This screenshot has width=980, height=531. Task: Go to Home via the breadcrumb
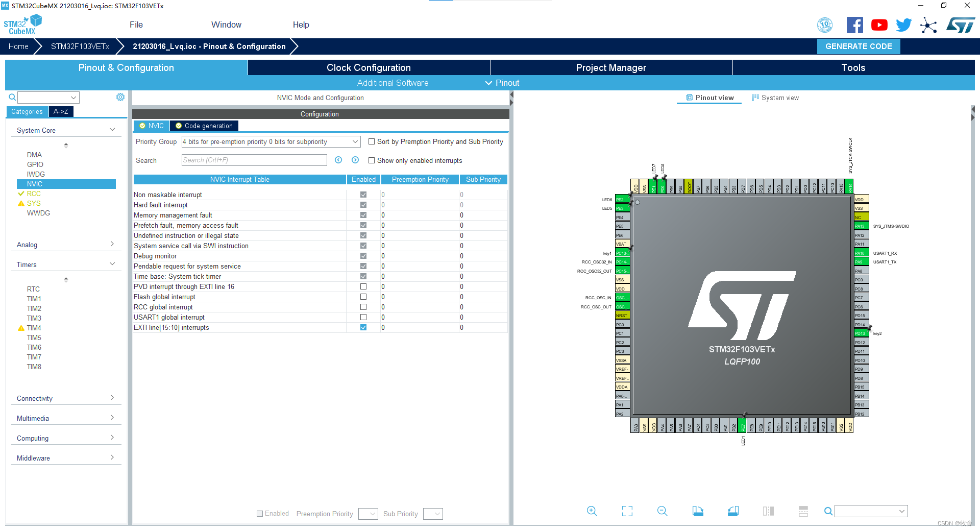tap(18, 46)
